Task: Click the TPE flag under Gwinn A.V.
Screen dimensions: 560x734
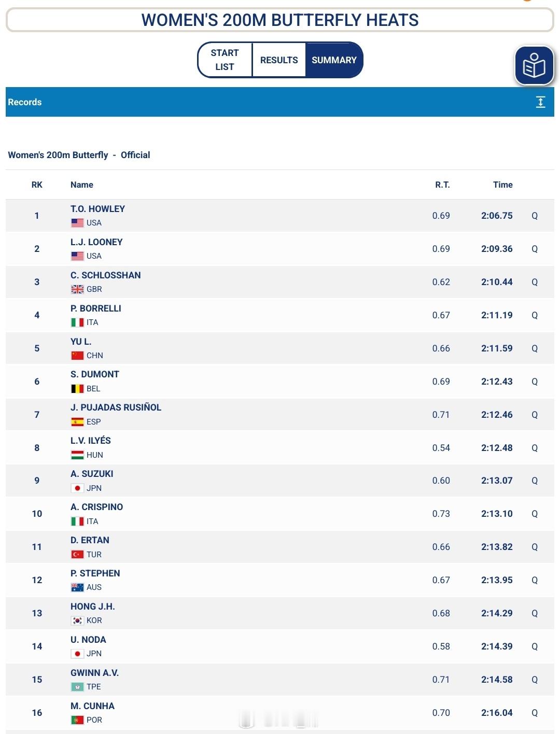Action: pyautogui.click(x=77, y=687)
